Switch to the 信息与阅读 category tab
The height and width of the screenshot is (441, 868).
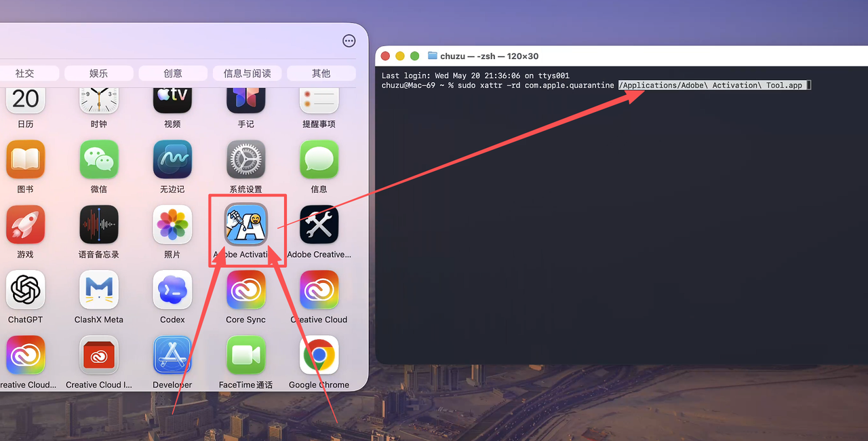(x=247, y=73)
